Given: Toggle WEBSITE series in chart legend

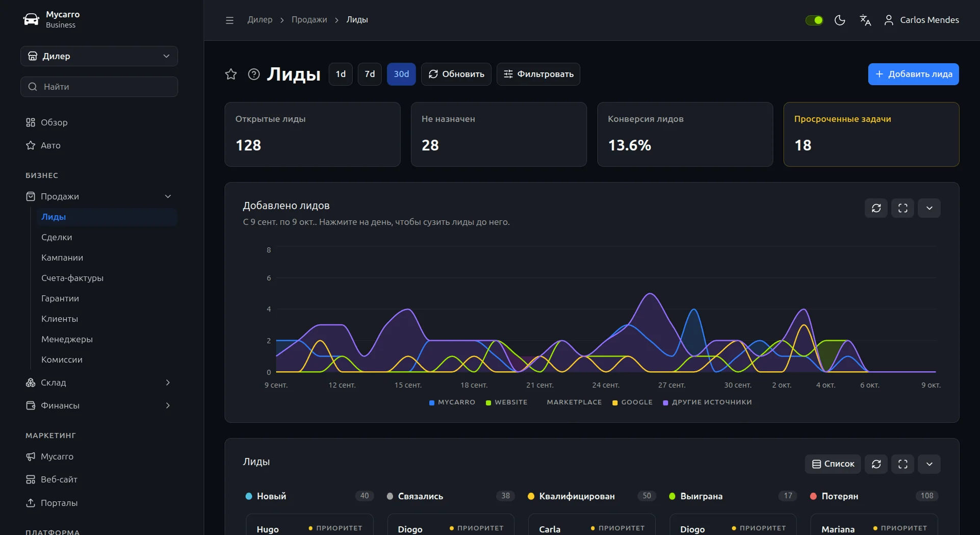Looking at the screenshot, I should tap(506, 402).
